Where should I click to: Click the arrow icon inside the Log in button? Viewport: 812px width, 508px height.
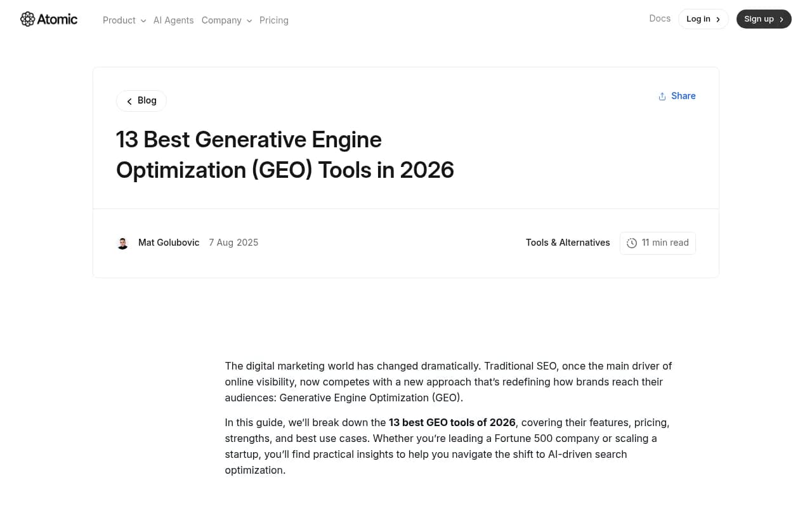click(x=718, y=19)
